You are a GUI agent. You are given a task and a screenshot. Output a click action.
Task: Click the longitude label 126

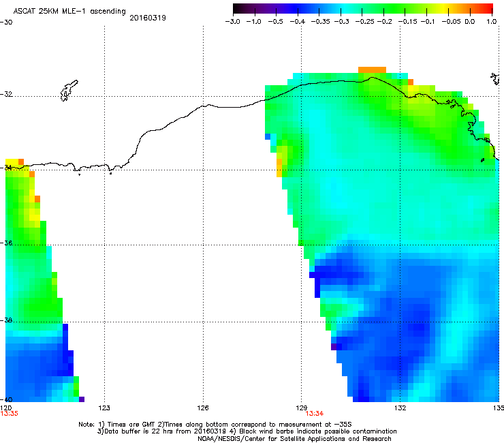point(203,408)
